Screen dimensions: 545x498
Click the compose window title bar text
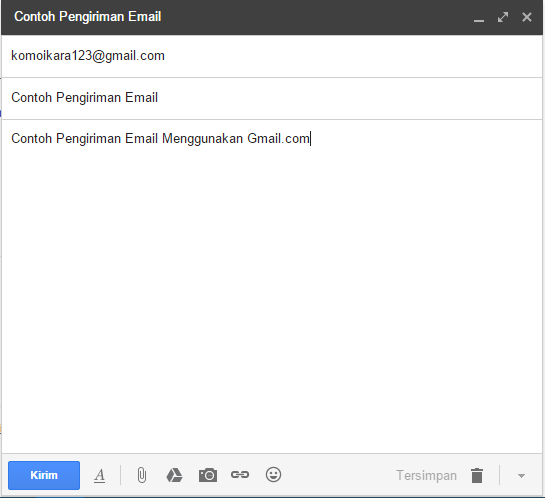(x=88, y=17)
